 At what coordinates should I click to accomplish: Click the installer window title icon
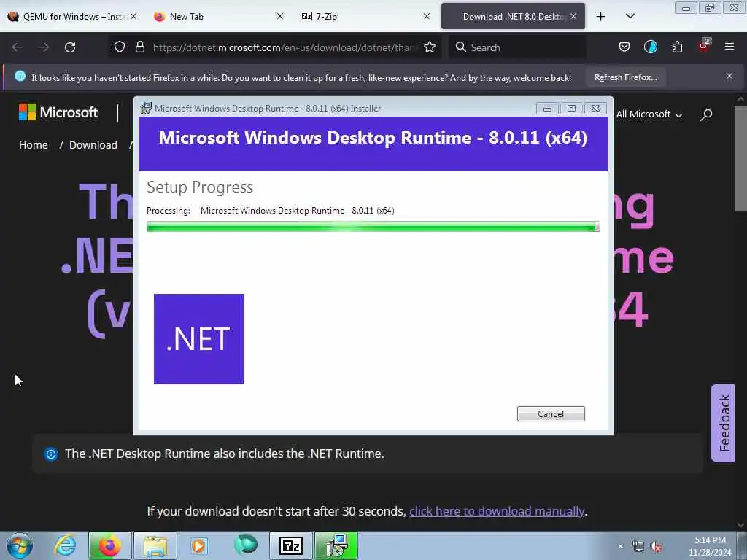click(146, 108)
